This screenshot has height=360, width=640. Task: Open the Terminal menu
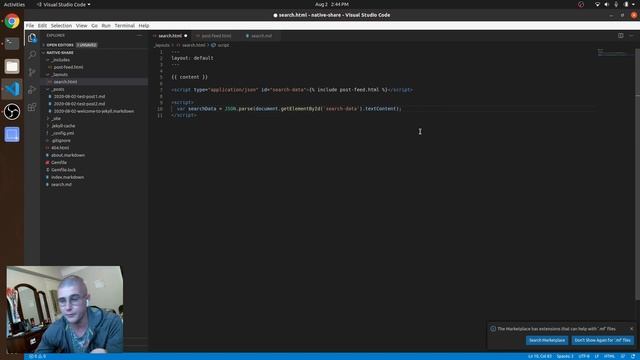point(124,25)
